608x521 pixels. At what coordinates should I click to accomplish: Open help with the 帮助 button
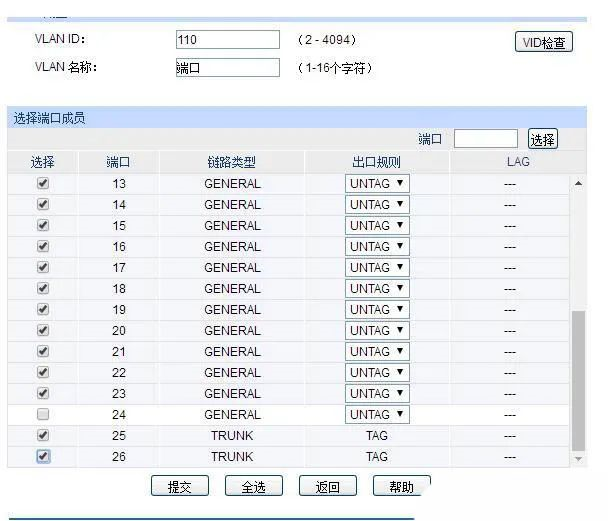pyautogui.click(x=402, y=486)
